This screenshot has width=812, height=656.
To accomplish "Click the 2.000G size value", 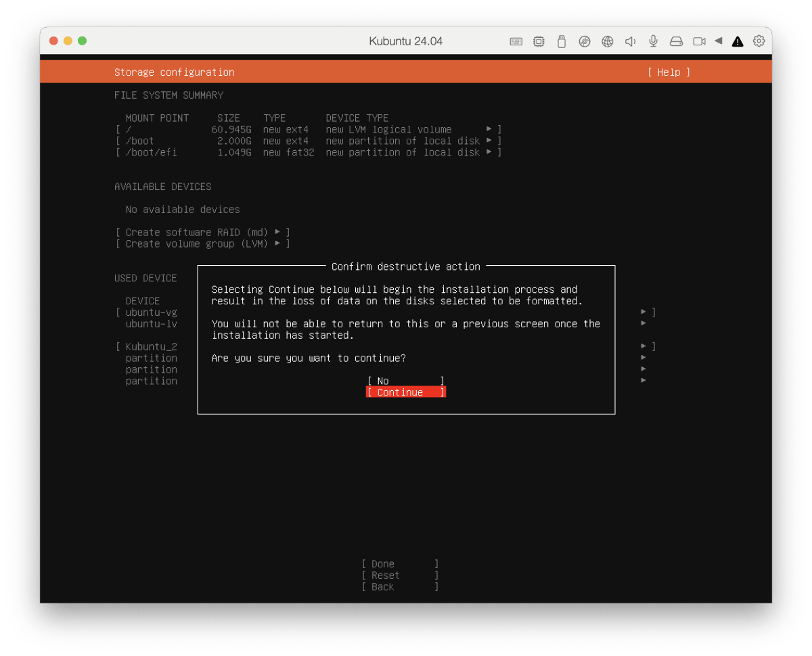I will click(234, 141).
